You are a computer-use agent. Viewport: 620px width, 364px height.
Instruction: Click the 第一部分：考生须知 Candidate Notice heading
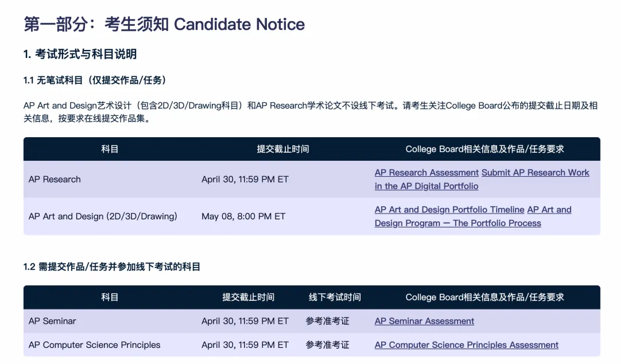(x=164, y=24)
